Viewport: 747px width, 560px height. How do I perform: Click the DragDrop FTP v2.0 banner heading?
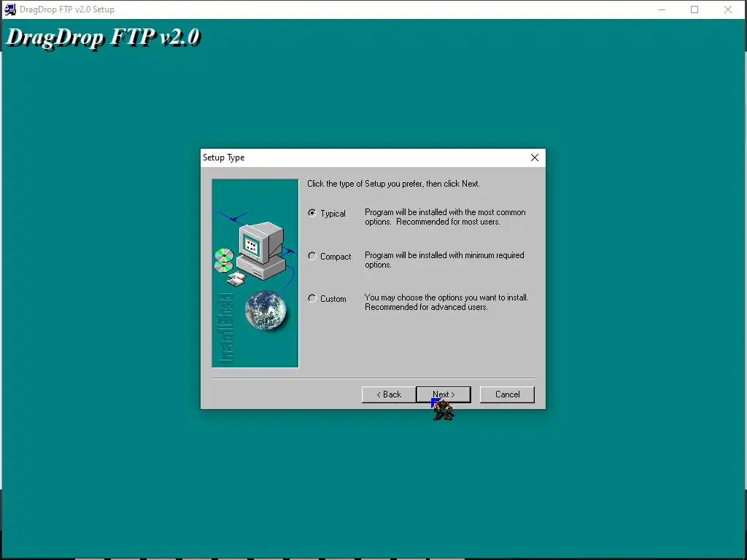tap(103, 37)
